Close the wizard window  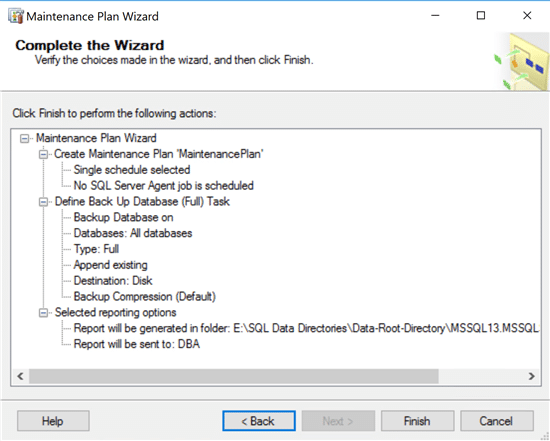[x=527, y=16]
